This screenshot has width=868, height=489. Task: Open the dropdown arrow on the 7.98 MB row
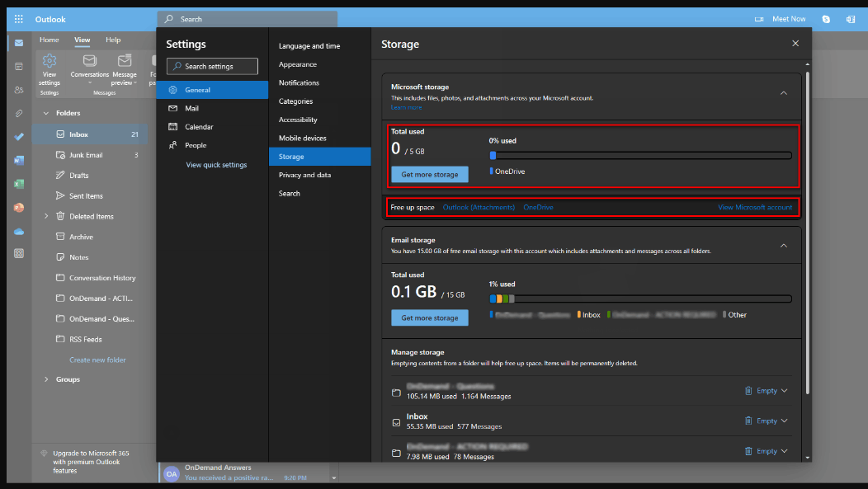pos(785,451)
